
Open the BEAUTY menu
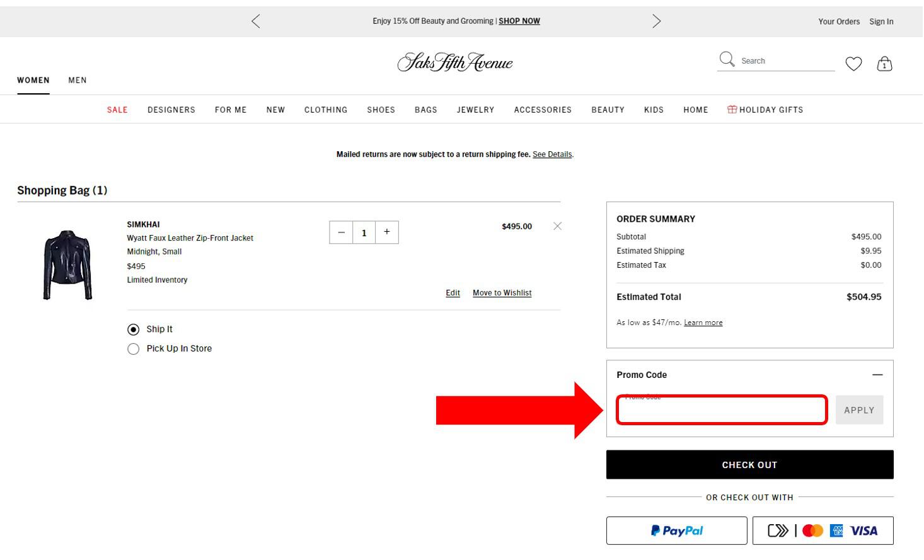point(608,110)
